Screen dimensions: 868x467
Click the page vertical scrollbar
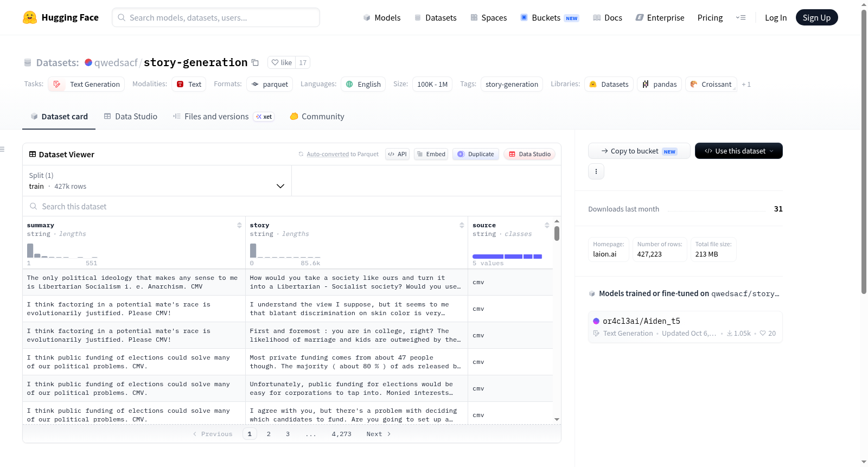coord(864,152)
